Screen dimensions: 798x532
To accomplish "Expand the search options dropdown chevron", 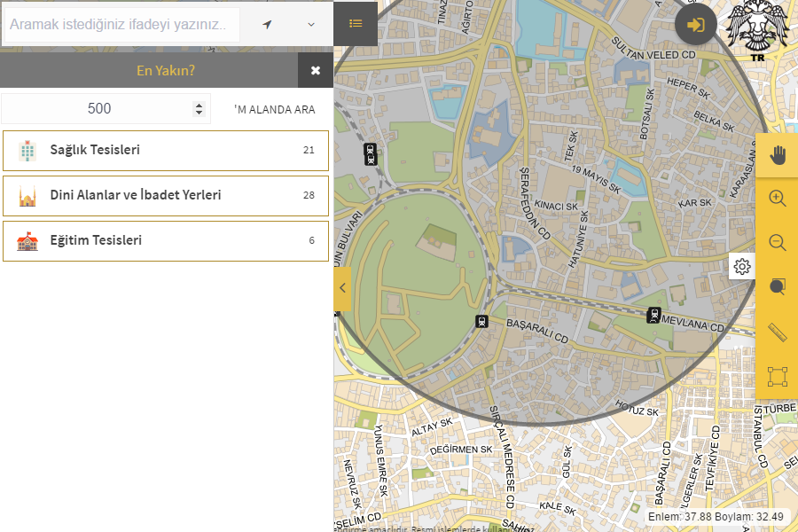I will point(311,24).
